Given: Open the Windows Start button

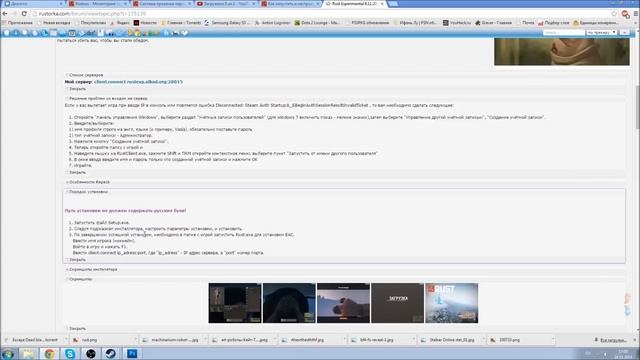Looking at the screenshot, I should click(8, 353).
